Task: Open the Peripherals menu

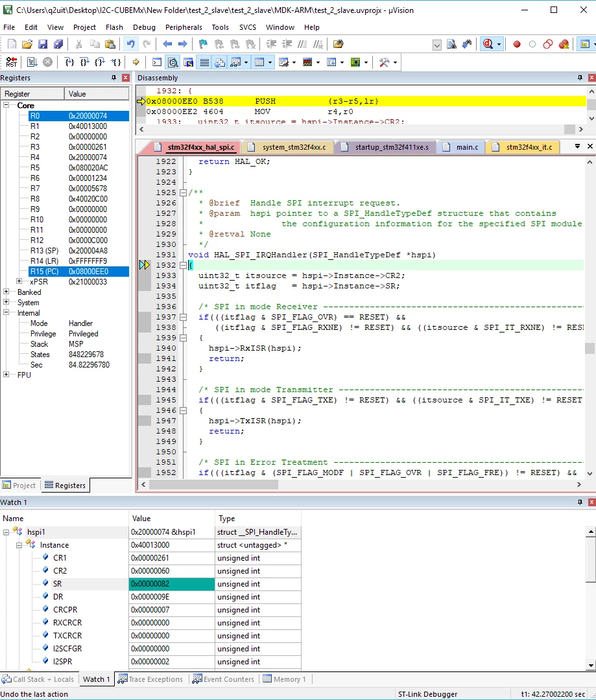Action: 184,27
